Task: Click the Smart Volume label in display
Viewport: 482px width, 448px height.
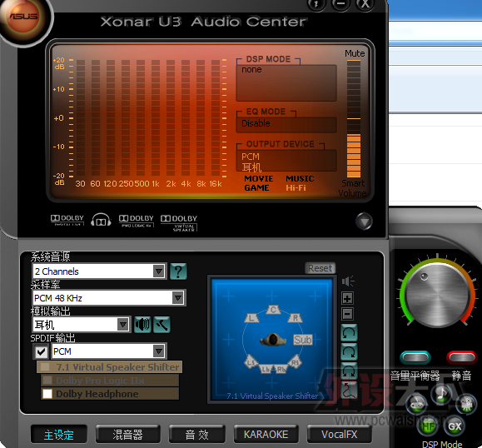Action: 353,188
